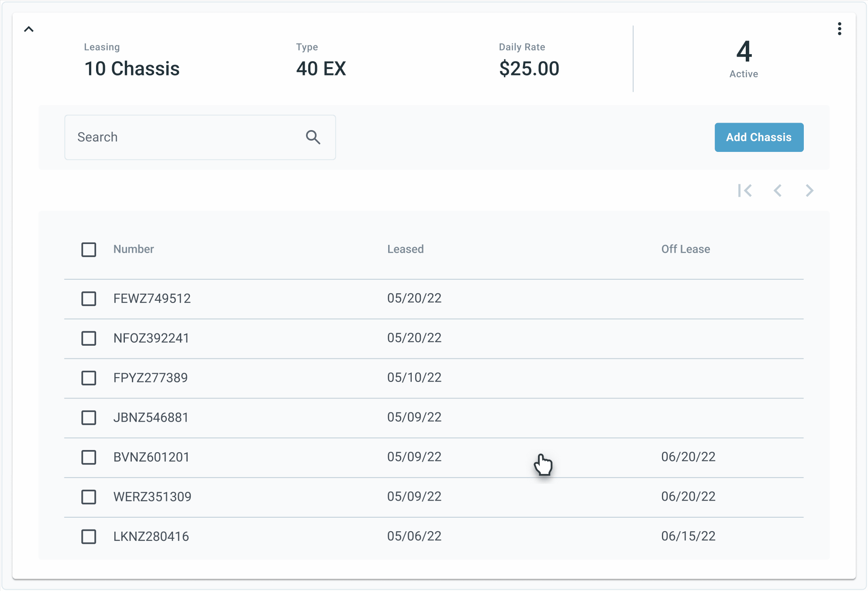Select chassis number BVNZ601201
The width and height of the screenshot is (868, 591).
[x=151, y=457]
